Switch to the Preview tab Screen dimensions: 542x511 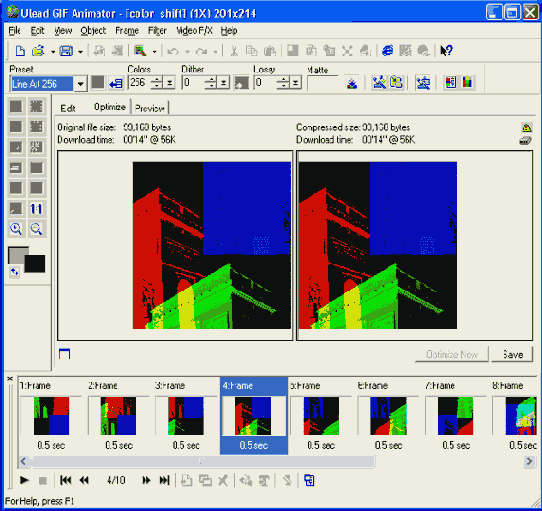(x=150, y=108)
